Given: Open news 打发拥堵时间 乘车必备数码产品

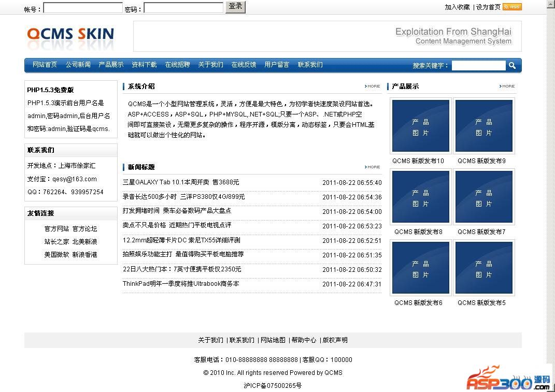Looking at the screenshot, I should (177, 211).
